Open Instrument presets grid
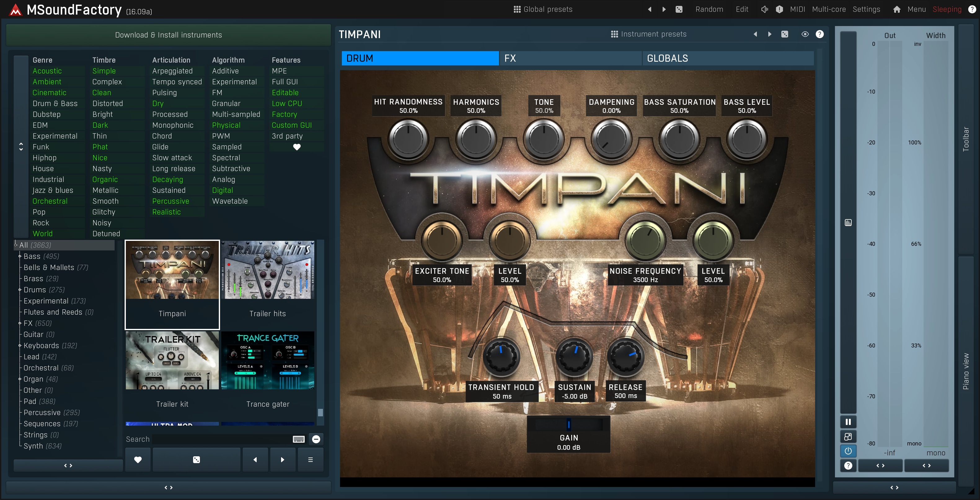 (648, 34)
